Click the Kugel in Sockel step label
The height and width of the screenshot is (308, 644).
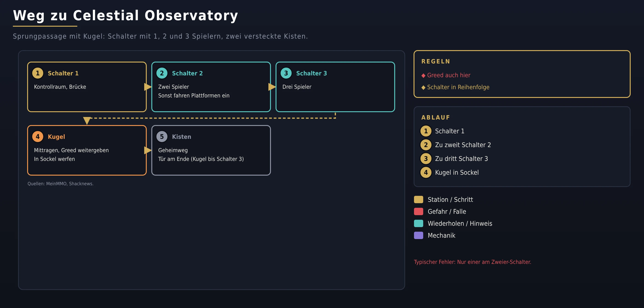(457, 172)
